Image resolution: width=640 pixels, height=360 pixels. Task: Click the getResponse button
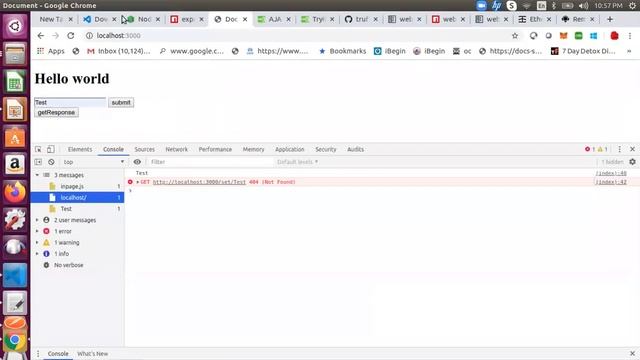56,112
